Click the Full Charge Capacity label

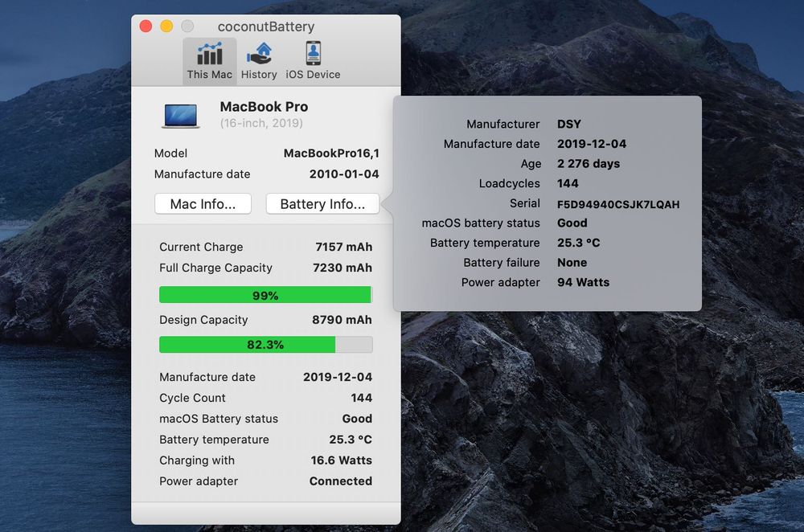point(215,268)
